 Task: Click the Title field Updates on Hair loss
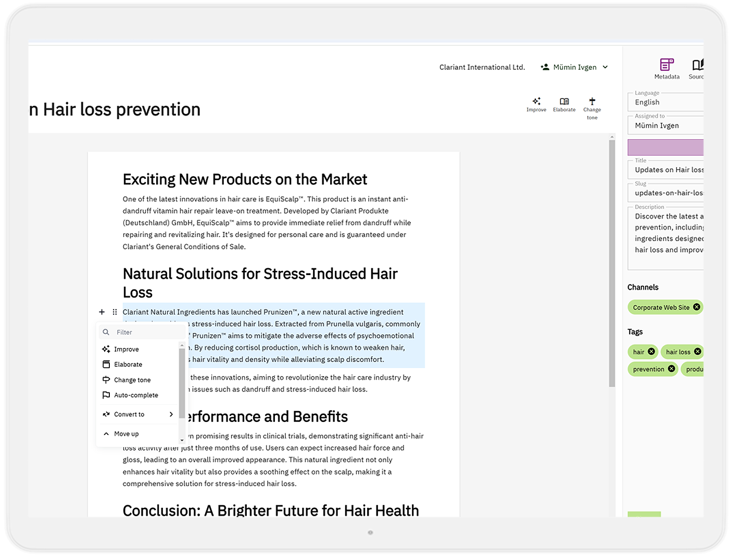click(666, 170)
